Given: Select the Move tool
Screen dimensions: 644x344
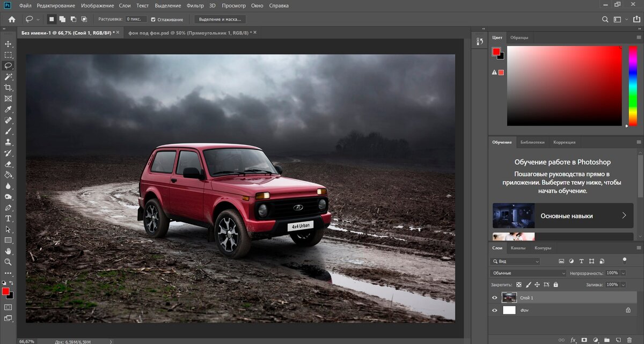Looking at the screenshot, I should coord(8,44).
